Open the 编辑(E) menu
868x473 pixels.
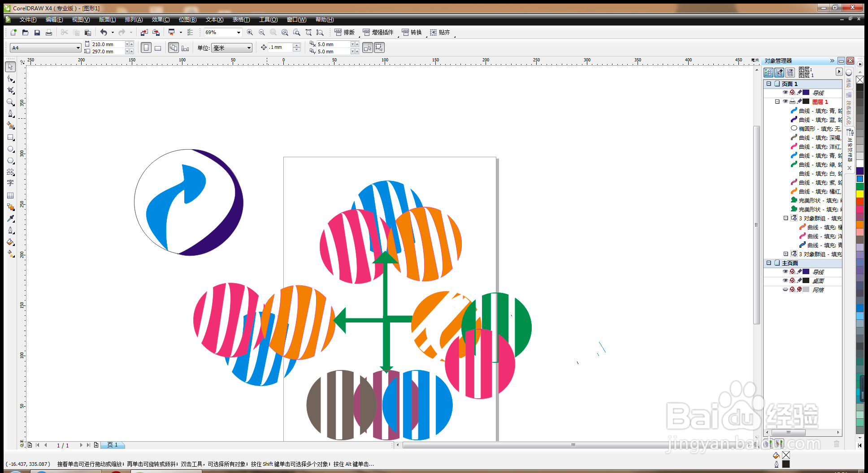[54, 20]
